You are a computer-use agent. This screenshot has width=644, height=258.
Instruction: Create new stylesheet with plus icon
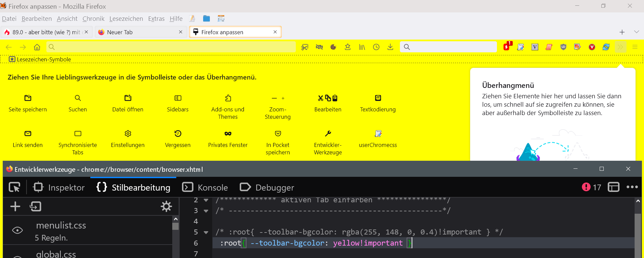pyautogui.click(x=15, y=206)
